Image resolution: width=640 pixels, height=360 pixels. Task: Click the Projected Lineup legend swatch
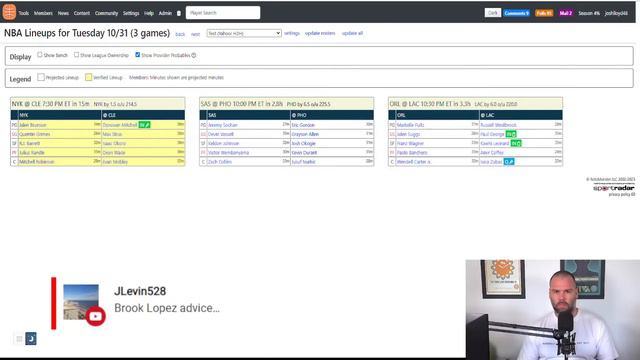(x=41, y=77)
